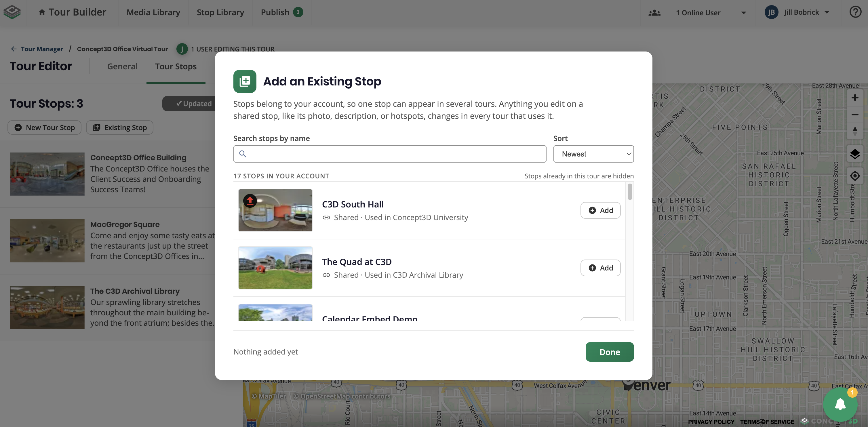Open the Jill Bobrick account menu
The height and width of the screenshot is (427, 868).
click(797, 12)
